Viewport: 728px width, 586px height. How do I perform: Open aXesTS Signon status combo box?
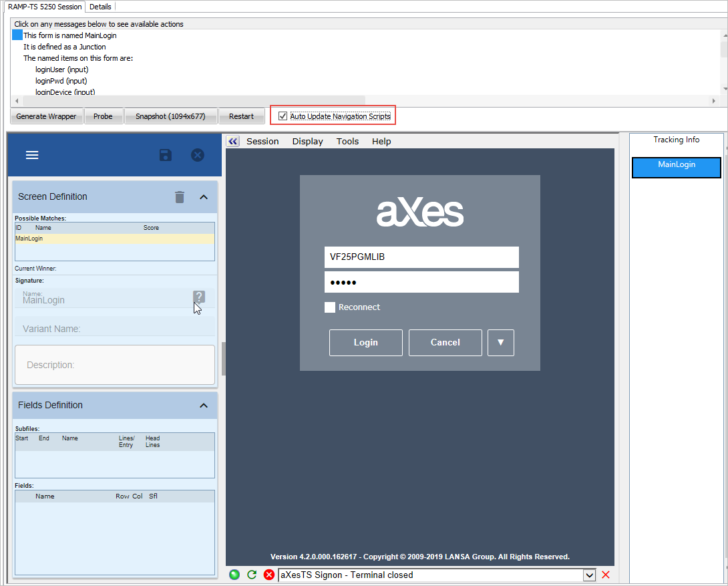click(x=436, y=575)
